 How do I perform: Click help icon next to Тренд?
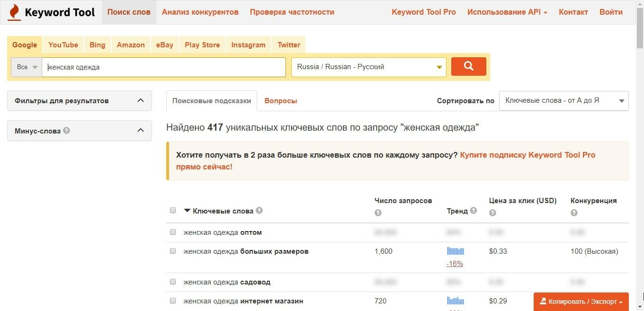[x=474, y=211]
